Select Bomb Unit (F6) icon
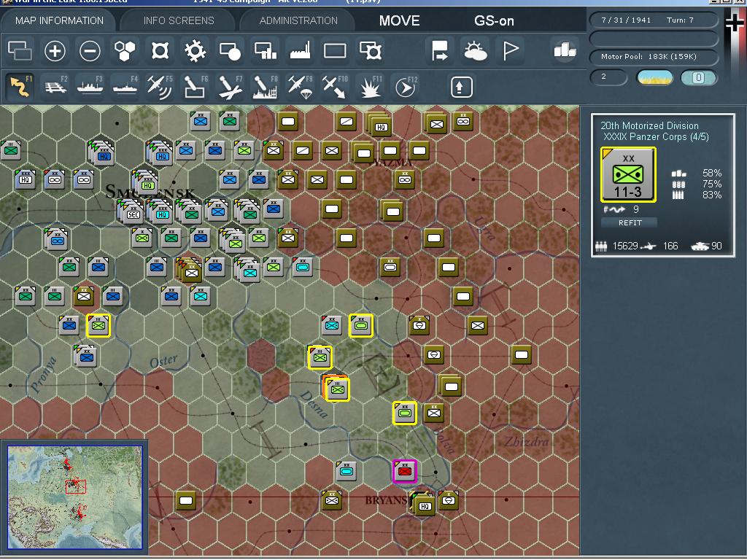 [195, 87]
